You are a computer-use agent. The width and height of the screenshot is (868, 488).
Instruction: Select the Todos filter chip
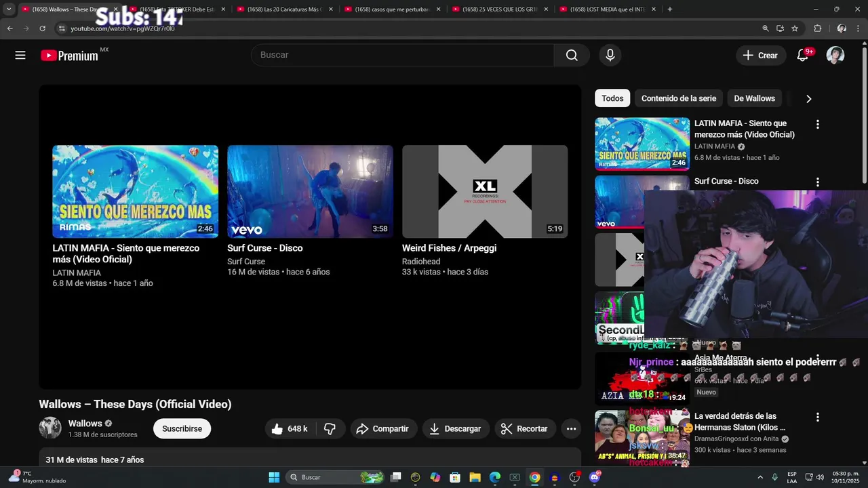(x=612, y=98)
